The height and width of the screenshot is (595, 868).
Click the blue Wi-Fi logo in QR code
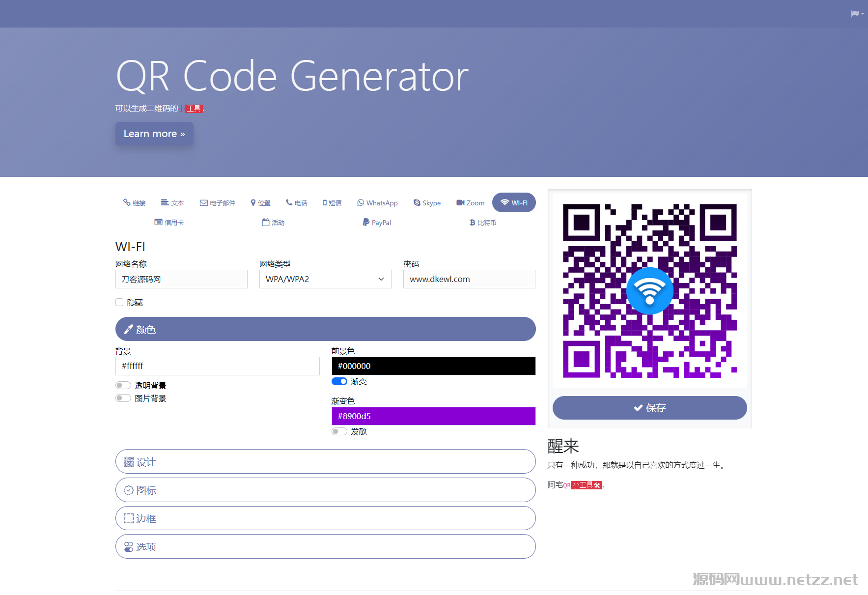[x=650, y=291]
